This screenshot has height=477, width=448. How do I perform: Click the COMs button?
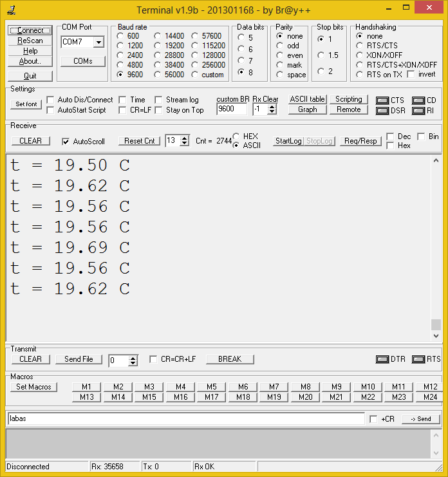pos(83,61)
